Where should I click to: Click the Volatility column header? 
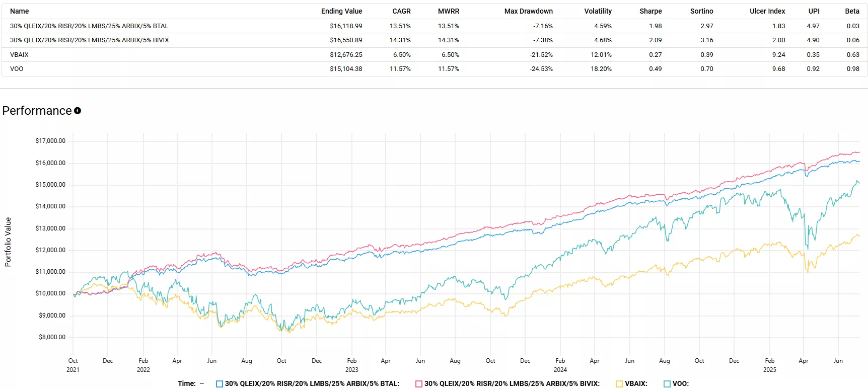point(598,11)
